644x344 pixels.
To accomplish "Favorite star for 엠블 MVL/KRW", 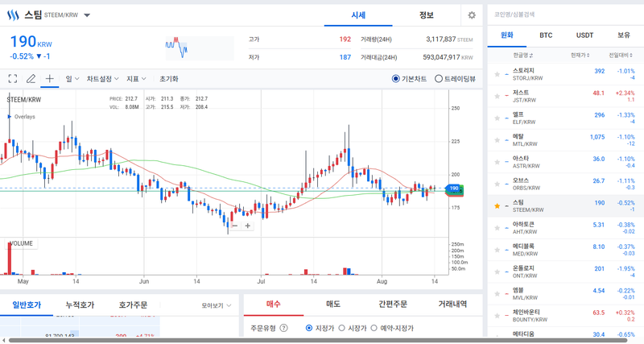I will click(x=497, y=294).
